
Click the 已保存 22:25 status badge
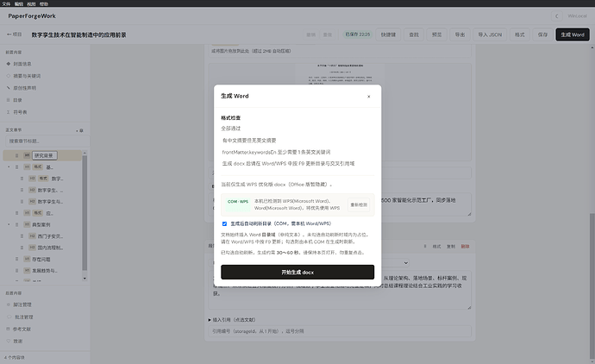pos(358,35)
